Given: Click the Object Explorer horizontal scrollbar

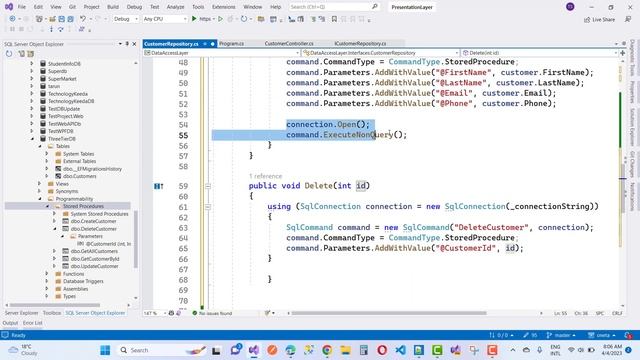Looking at the screenshot, I should [x=55, y=305].
